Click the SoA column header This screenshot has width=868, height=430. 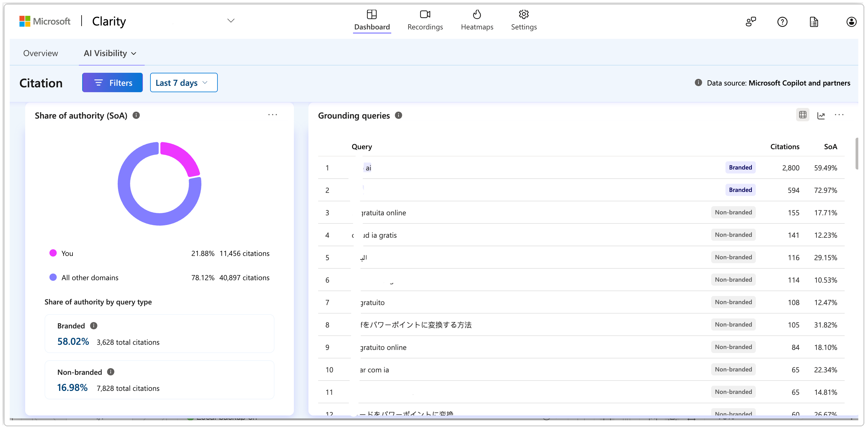(830, 146)
